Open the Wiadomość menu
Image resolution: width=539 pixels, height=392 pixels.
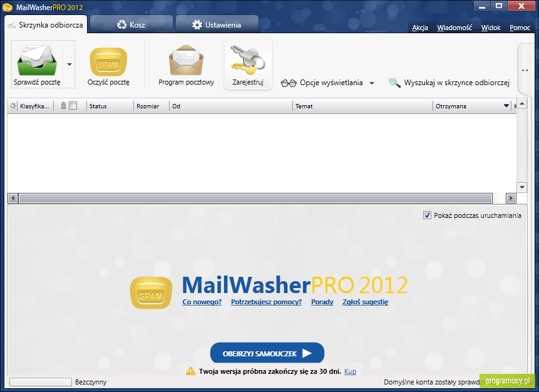[x=454, y=28]
